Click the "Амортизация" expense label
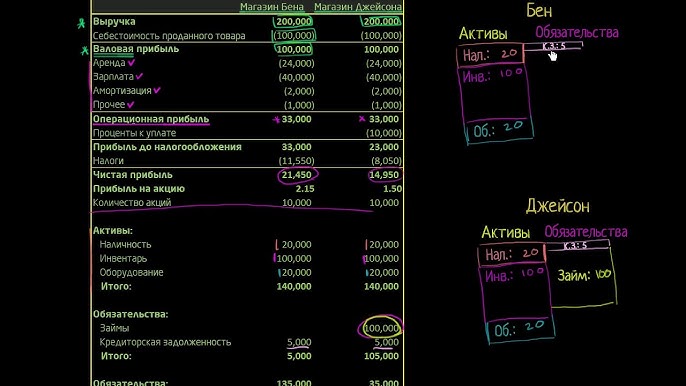Screen dimensions: 686x386 pos(122,91)
